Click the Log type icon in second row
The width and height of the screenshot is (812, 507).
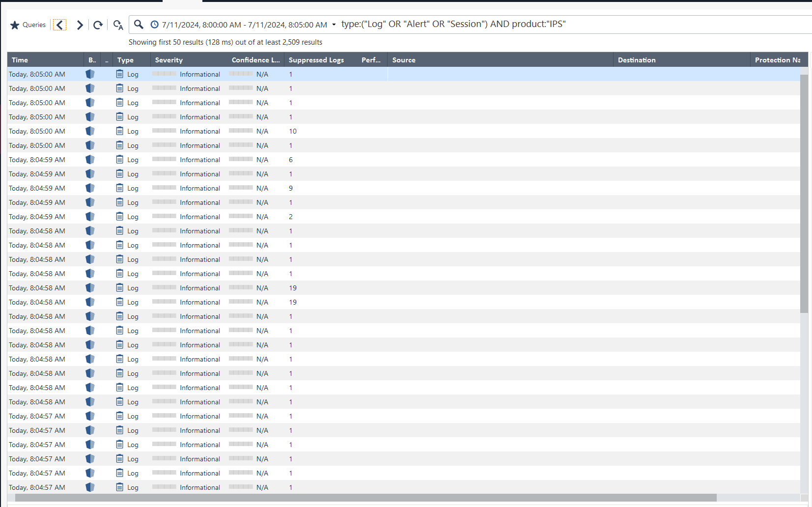click(x=120, y=88)
